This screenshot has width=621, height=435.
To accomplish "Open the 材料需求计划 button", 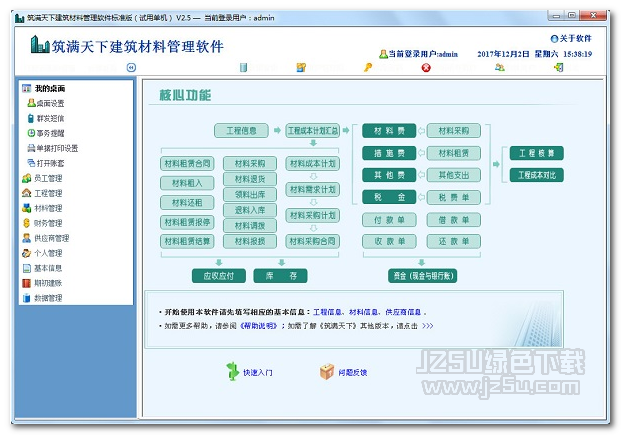I will [312, 189].
